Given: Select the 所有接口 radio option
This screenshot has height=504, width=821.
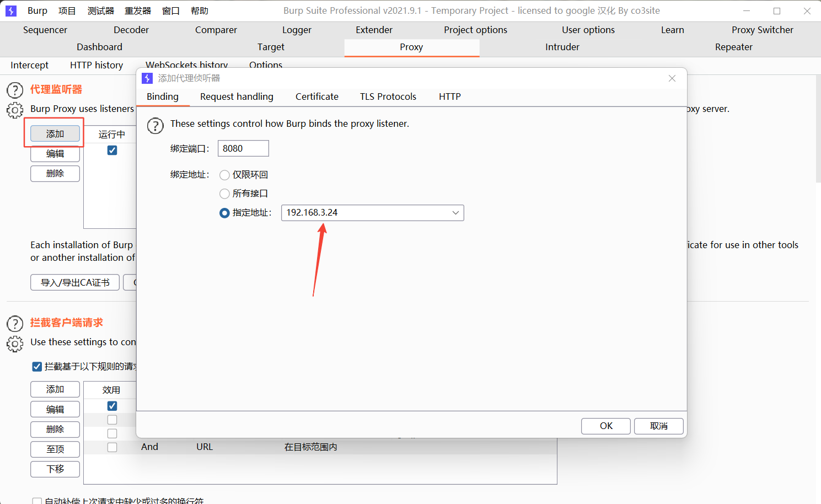Looking at the screenshot, I should pos(224,194).
